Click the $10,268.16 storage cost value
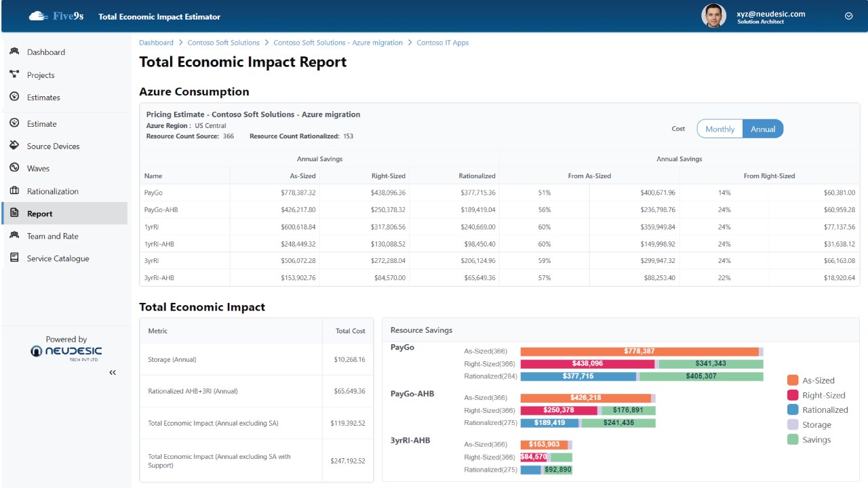 [x=350, y=360]
